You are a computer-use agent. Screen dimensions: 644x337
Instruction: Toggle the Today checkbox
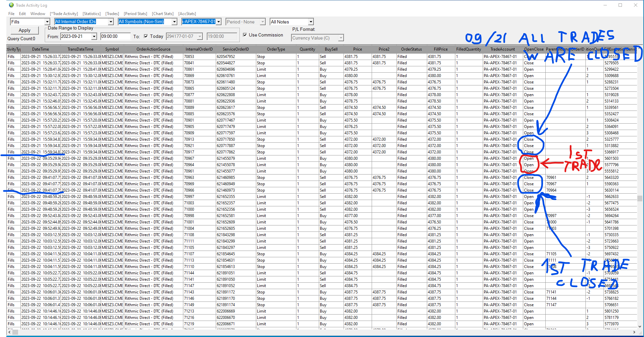click(x=146, y=36)
